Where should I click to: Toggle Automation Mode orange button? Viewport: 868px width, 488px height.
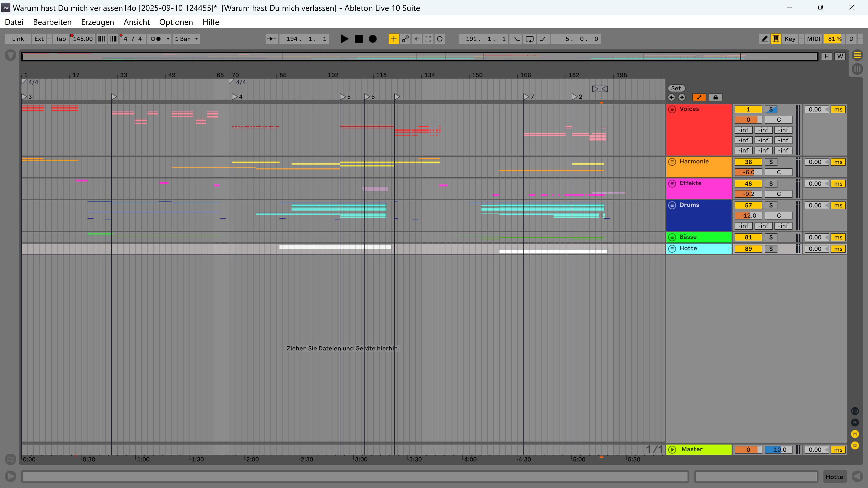click(x=699, y=97)
